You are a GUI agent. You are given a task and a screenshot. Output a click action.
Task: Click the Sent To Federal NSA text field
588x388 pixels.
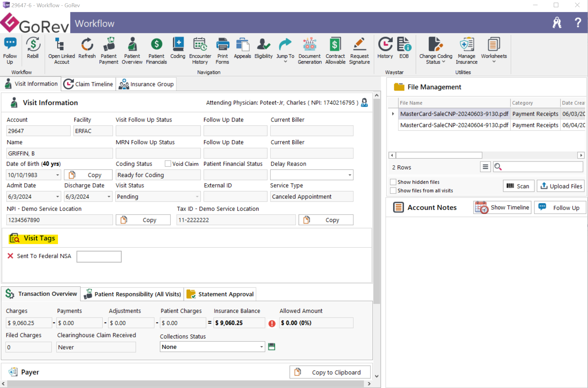point(99,257)
